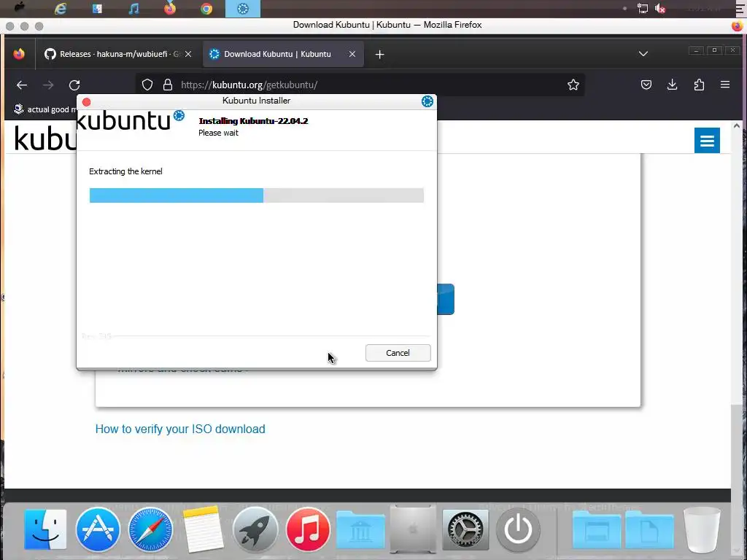The height and width of the screenshot is (560, 747).
Task: View site security padlock info
Action: tap(168, 85)
